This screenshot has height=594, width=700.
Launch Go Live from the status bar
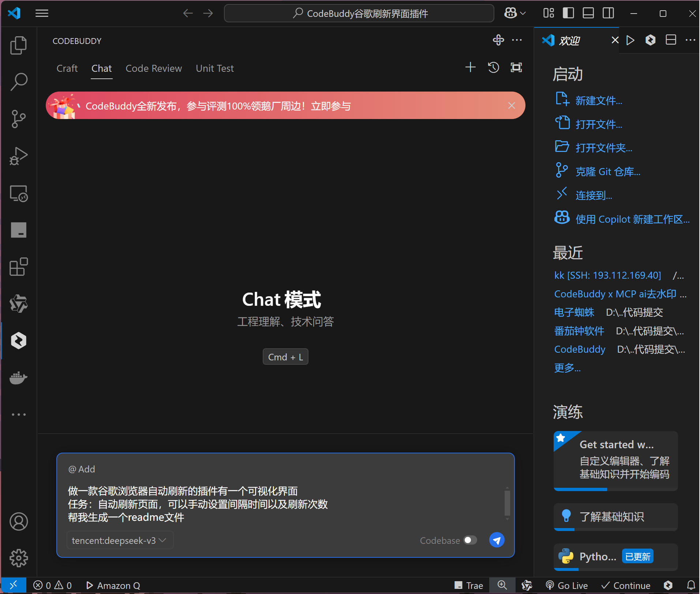pos(566,585)
